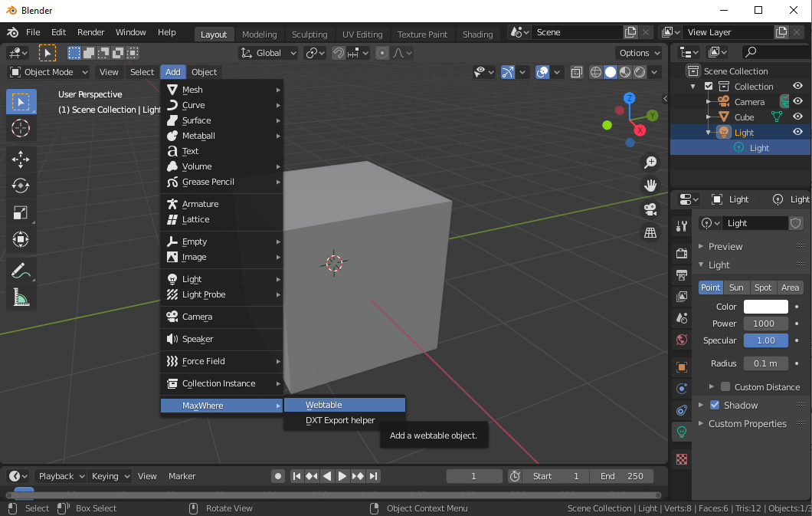This screenshot has height=516, width=812.
Task: Open the Playback dropdown
Action: point(60,476)
